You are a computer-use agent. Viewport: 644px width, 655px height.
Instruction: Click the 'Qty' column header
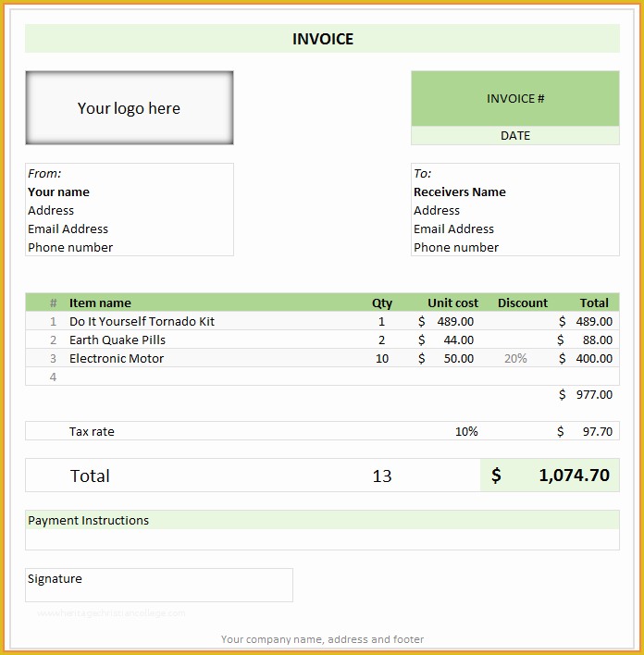tap(382, 303)
